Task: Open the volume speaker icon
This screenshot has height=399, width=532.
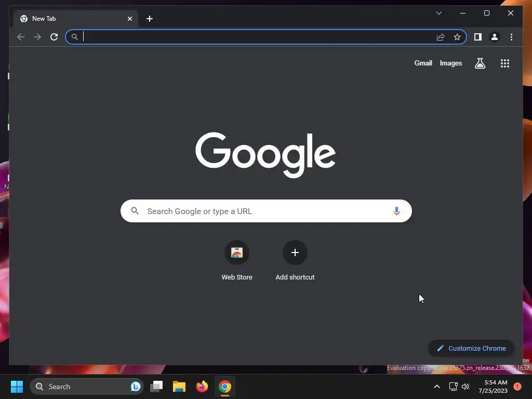Action: pyautogui.click(x=465, y=387)
